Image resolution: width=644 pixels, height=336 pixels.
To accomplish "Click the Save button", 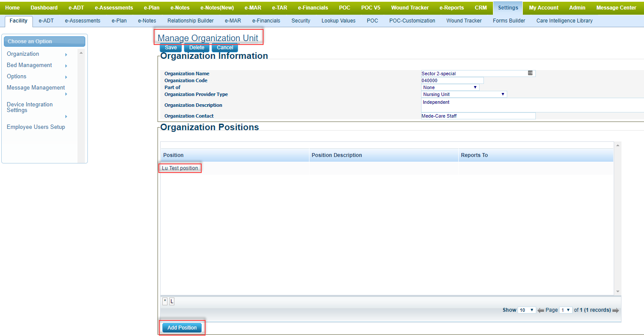I will coord(171,48).
